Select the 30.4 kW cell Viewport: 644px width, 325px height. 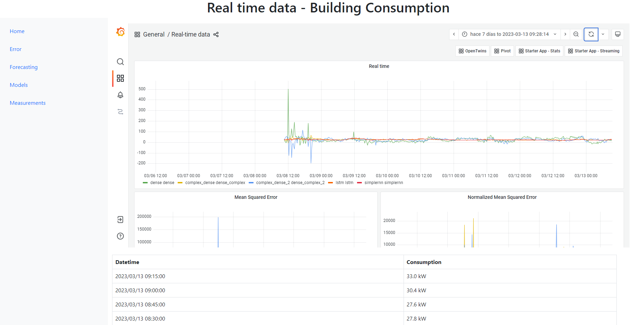tap(510, 291)
